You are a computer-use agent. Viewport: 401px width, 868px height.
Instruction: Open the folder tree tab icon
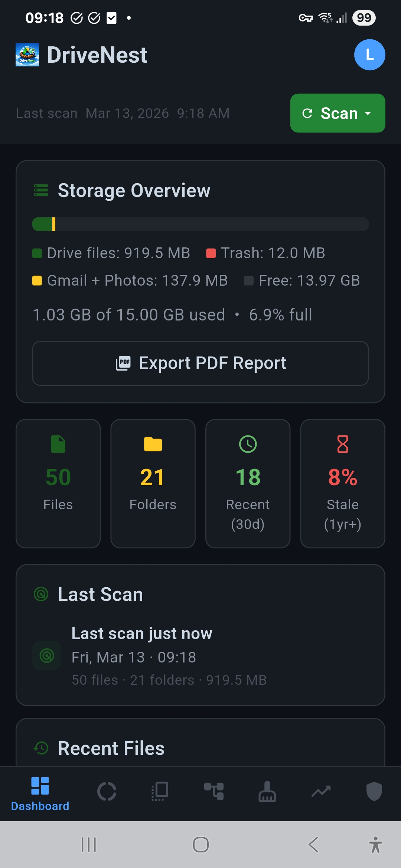[214, 791]
